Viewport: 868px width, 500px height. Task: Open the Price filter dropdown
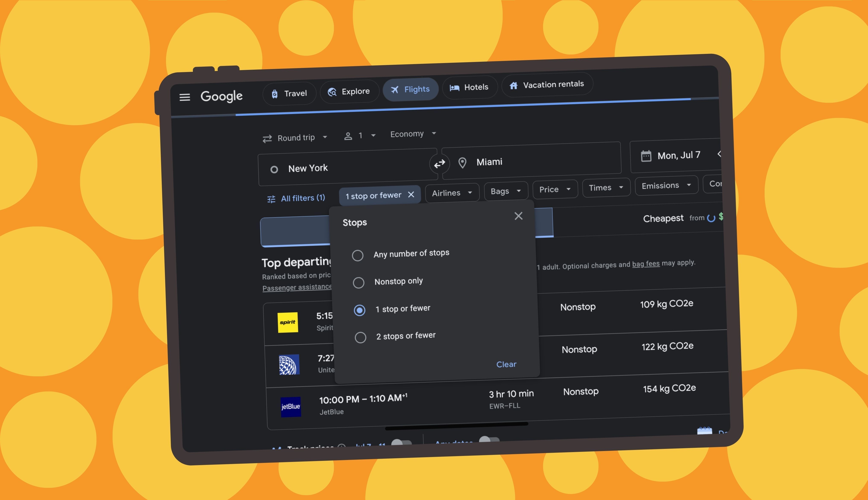pos(555,189)
